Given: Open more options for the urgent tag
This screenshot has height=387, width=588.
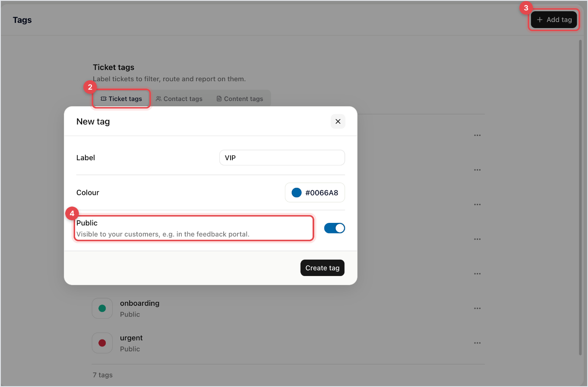Looking at the screenshot, I should point(477,343).
